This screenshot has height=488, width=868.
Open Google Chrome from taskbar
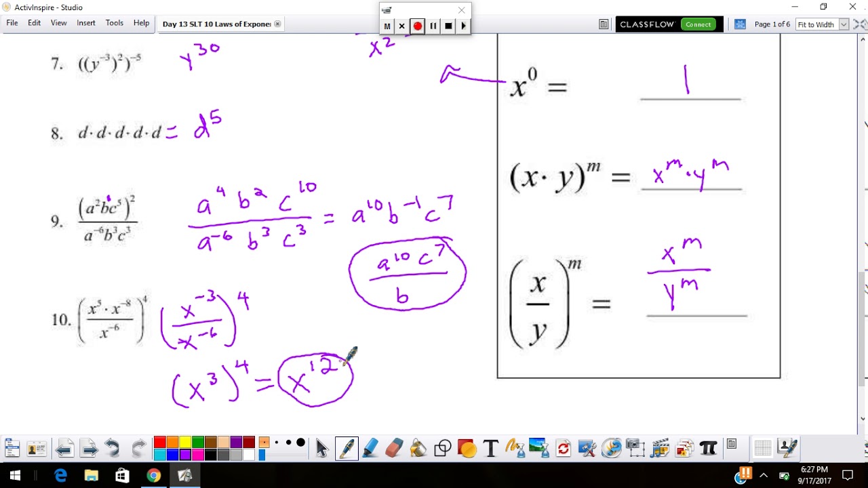click(x=154, y=475)
